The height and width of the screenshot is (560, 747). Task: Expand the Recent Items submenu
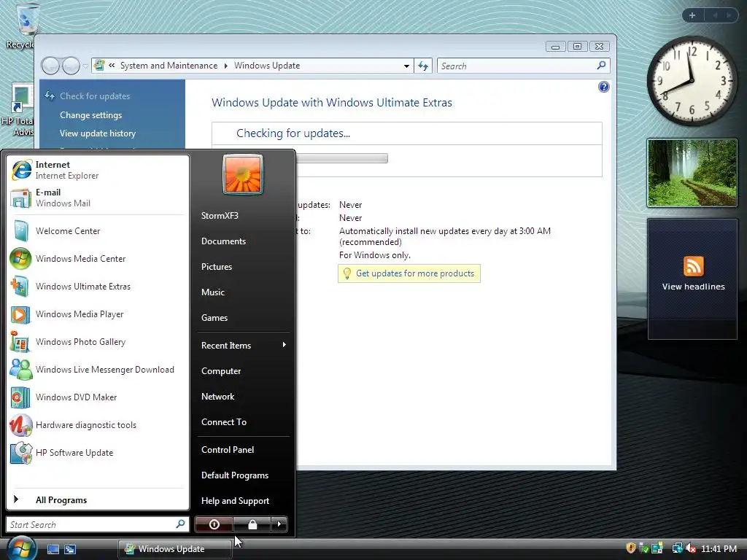point(243,345)
